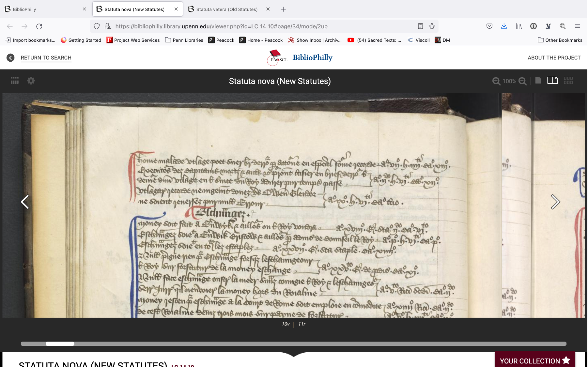
Task: Close the Statuta nova tab
Action: point(176,9)
